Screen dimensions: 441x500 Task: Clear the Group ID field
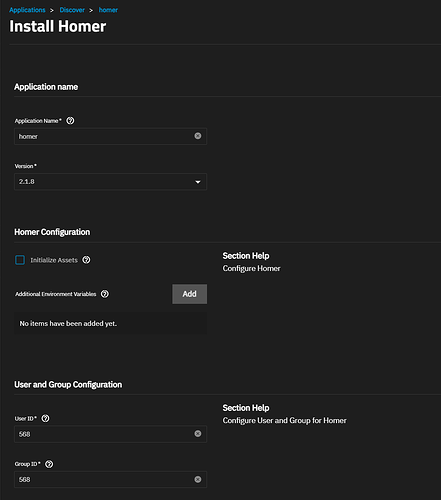(198, 479)
